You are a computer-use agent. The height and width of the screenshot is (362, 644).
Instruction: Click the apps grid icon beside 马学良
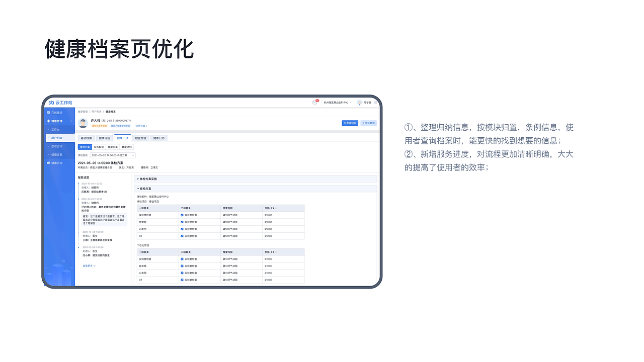tap(375, 103)
